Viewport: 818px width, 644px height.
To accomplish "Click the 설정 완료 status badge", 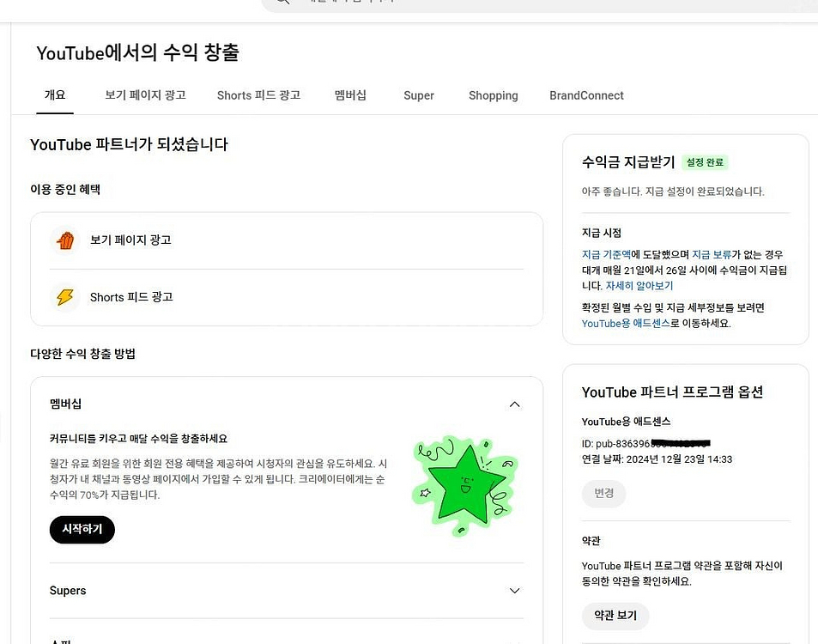I will (705, 162).
